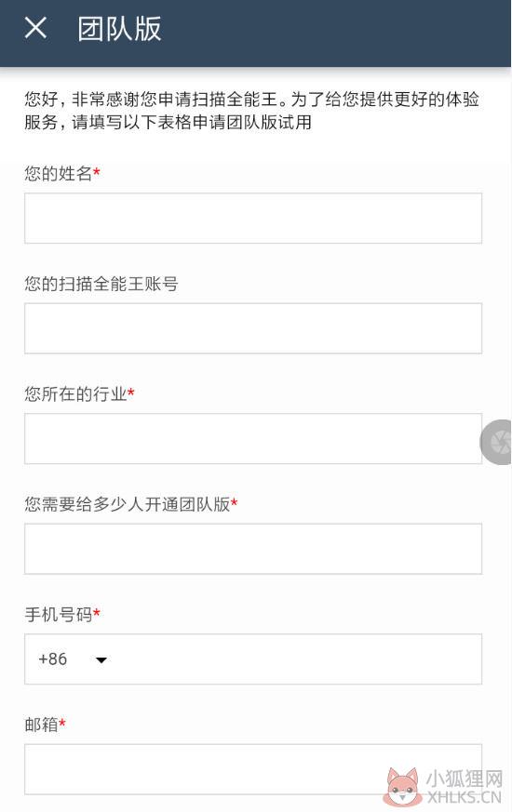The height and width of the screenshot is (812, 512).
Task: Open the XHLKS.CN watermark link
Action: click(x=464, y=797)
